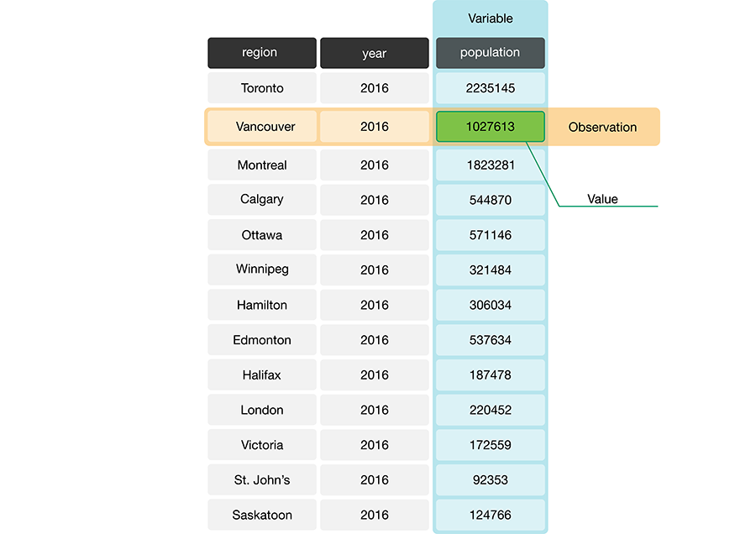756x534 pixels.
Task: Click Edmonton population value 537634
Action: tap(490, 340)
